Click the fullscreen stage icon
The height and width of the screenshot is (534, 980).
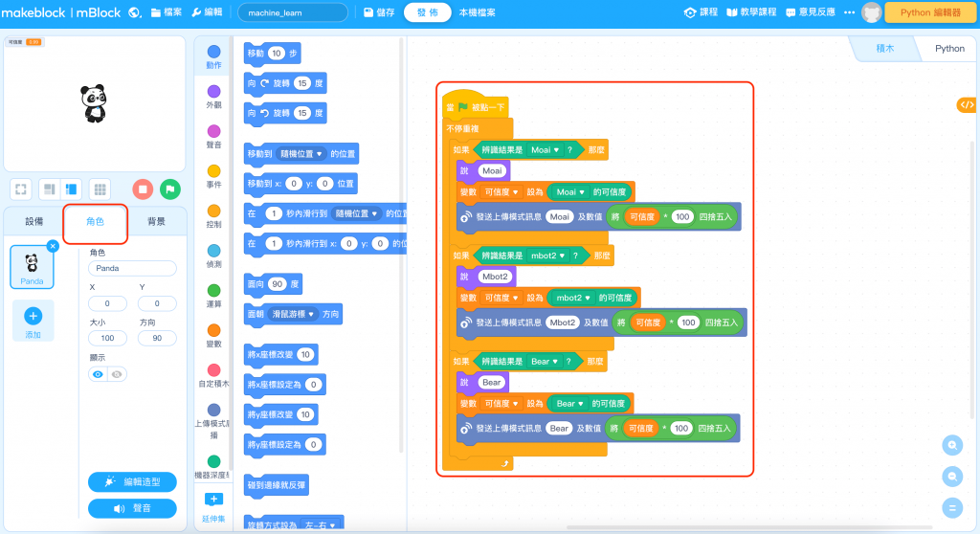(22, 189)
